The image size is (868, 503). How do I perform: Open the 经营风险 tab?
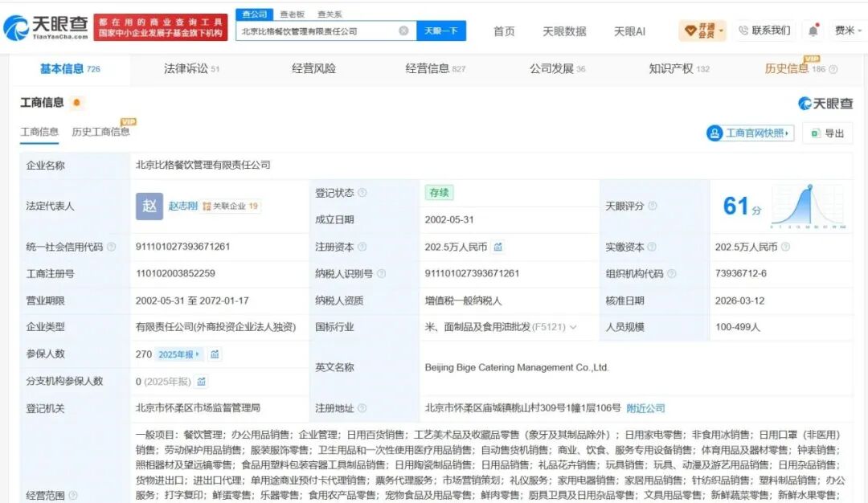[x=313, y=68]
